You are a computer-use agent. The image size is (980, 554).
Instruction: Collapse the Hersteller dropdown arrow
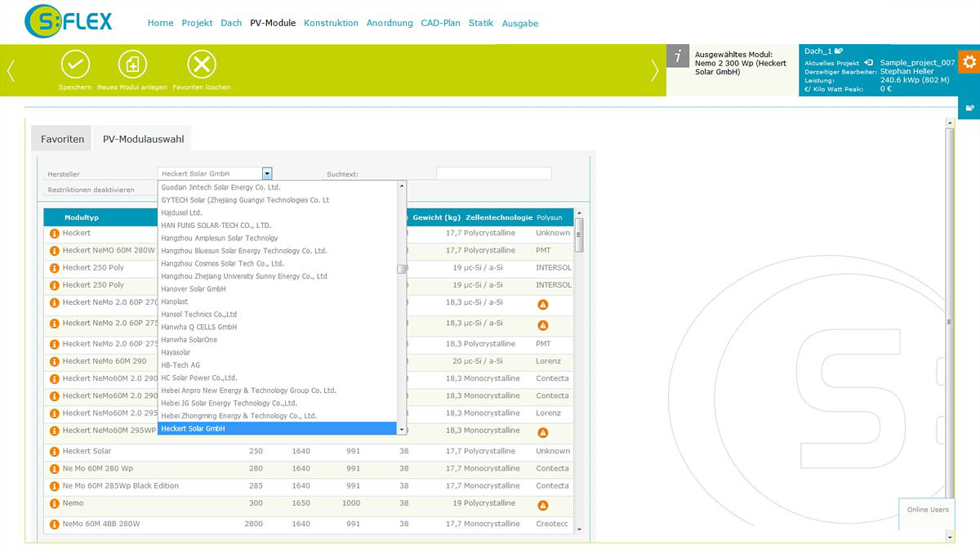coord(267,173)
